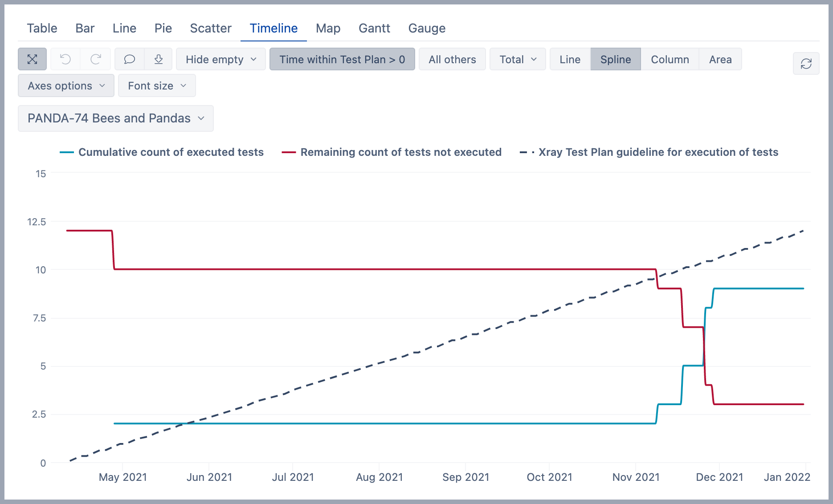The image size is (833, 504).
Task: Open the Font size dropdown
Action: pyautogui.click(x=157, y=85)
